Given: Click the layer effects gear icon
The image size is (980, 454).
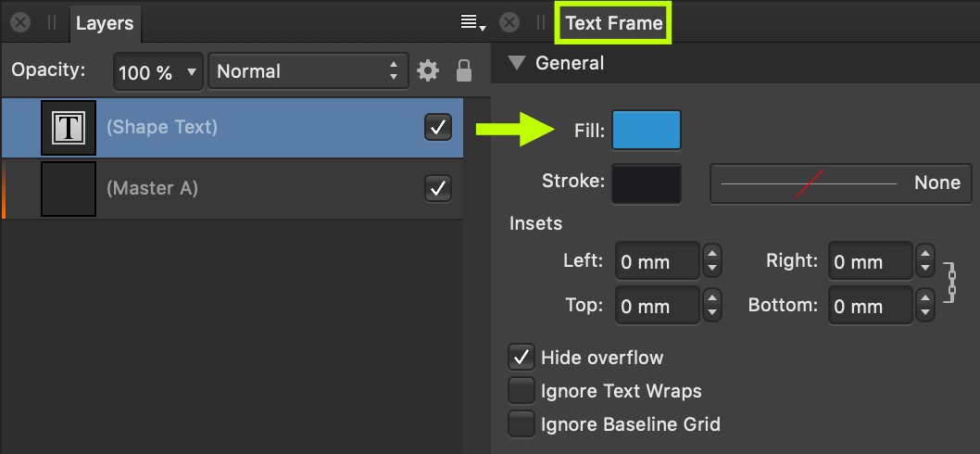Looking at the screenshot, I should pyautogui.click(x=428, y=70).
